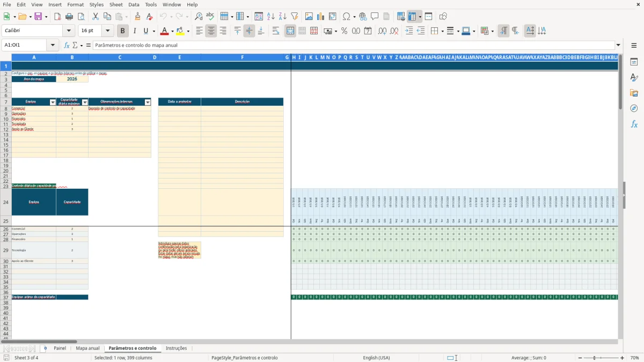Open the Function Wizard
644x362 pixels.
[67, 45]
